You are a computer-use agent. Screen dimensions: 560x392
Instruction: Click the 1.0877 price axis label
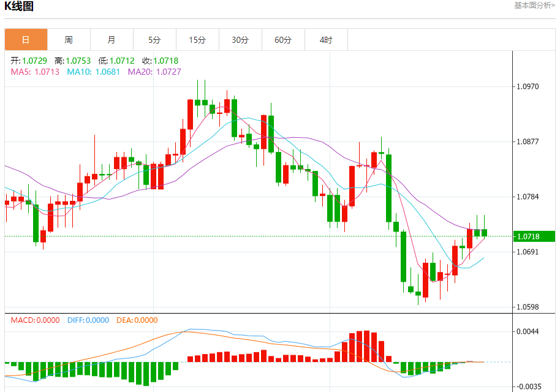528,141
